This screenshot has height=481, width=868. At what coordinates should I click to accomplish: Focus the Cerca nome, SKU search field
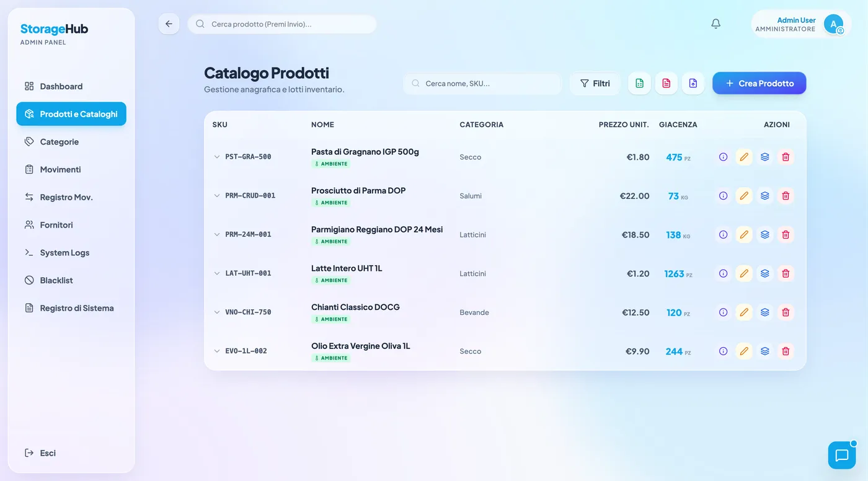482,84
